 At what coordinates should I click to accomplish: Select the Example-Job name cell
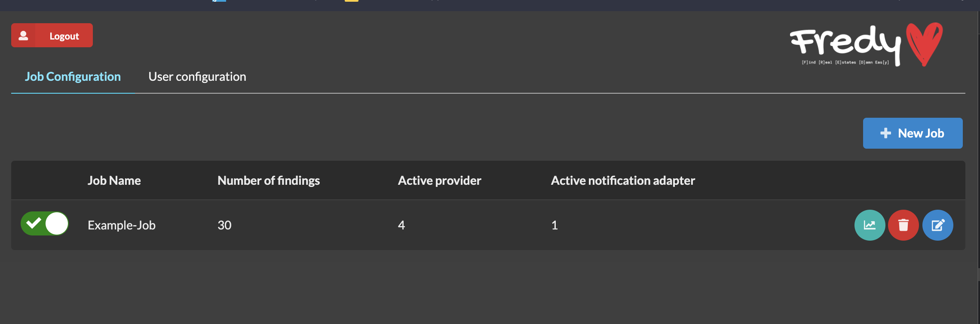tap(122, 225)
